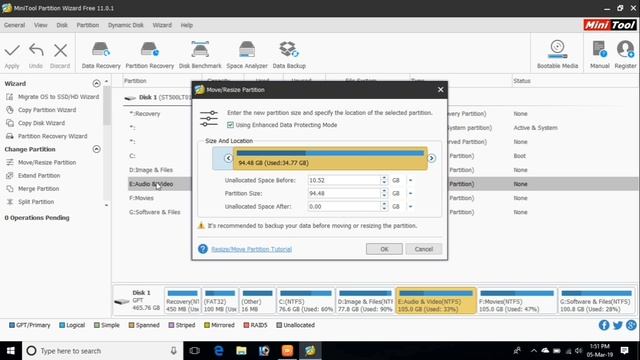Screen dimensions: 640x360
Task: Click the help question mark icon in dialog
Action: tap(203, 249)
